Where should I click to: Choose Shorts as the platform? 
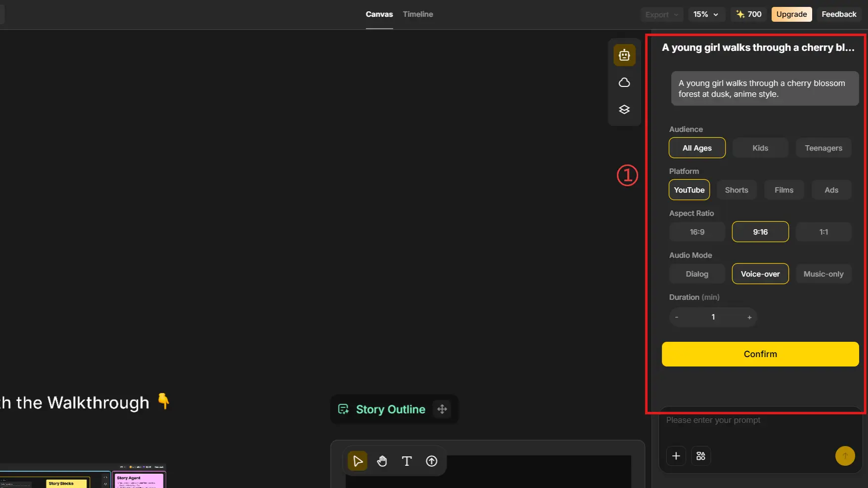click(737, 190)
